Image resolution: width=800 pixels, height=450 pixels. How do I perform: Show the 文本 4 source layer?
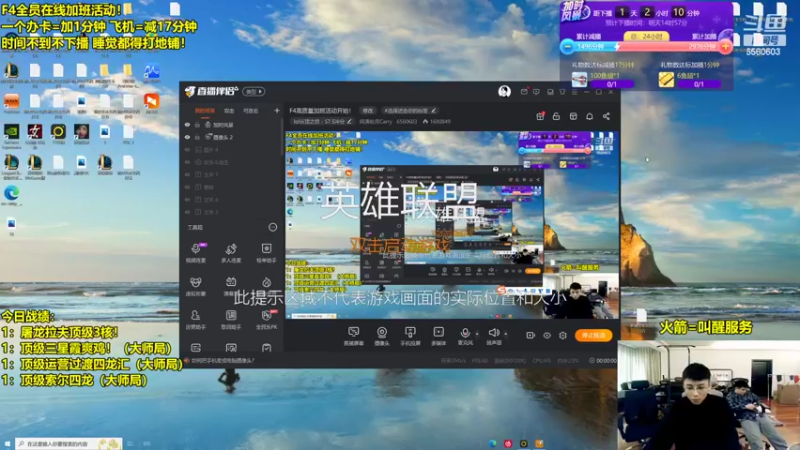[x=187, y=199]
